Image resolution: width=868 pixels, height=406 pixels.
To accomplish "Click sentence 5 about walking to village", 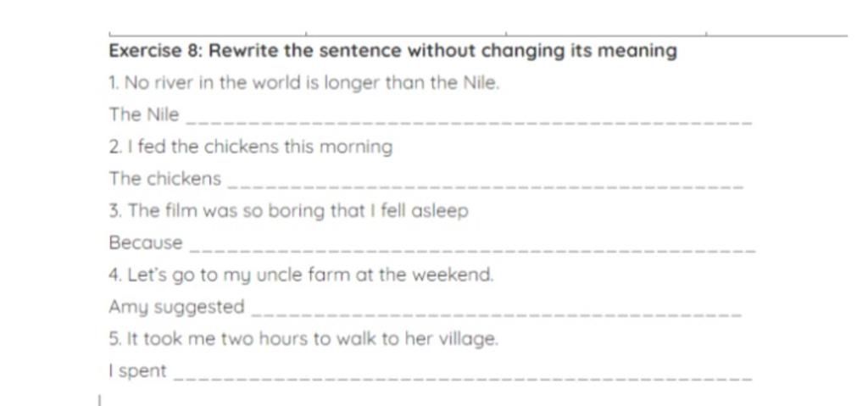I will [304, 339].
